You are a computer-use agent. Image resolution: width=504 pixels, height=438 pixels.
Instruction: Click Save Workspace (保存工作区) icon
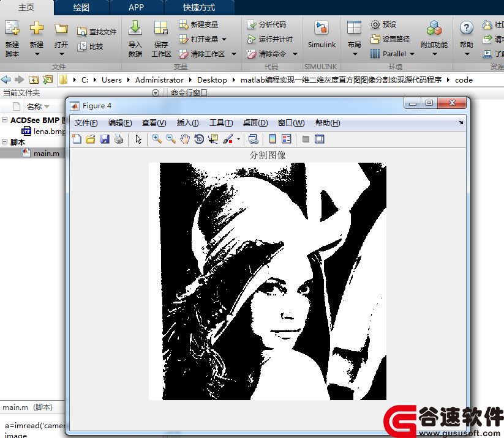pos(160,28)
